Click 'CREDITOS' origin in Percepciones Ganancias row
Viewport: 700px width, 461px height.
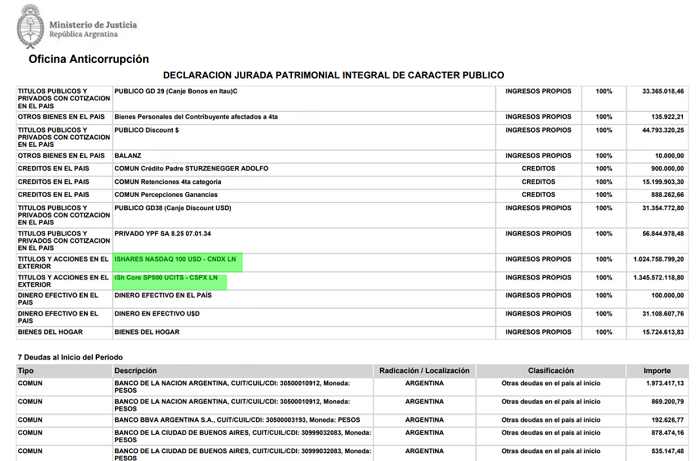click(x=538, y=195)
